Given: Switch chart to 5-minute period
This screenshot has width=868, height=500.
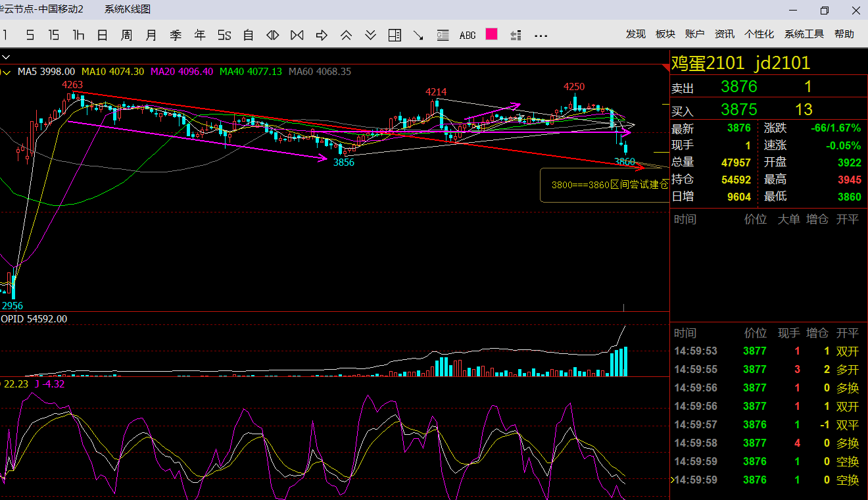Looking at the screenshot, I should pyautogui.click(x=30, y=35).
